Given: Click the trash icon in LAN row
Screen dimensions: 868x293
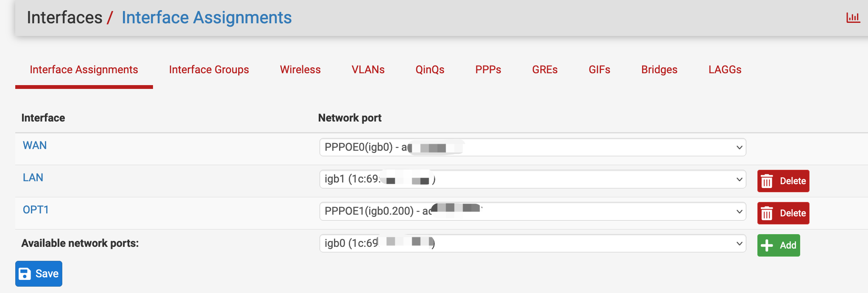Looking at the screenshot, I should click(x=767, y=181).
